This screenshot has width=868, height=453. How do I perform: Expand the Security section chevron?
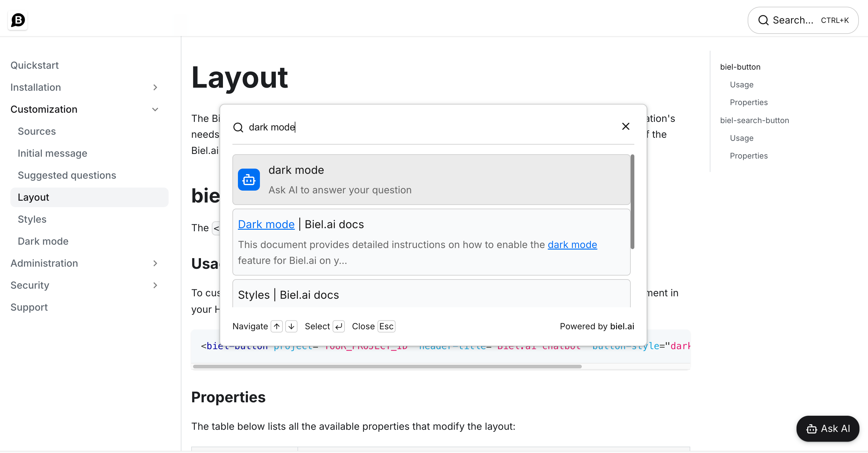155,285
